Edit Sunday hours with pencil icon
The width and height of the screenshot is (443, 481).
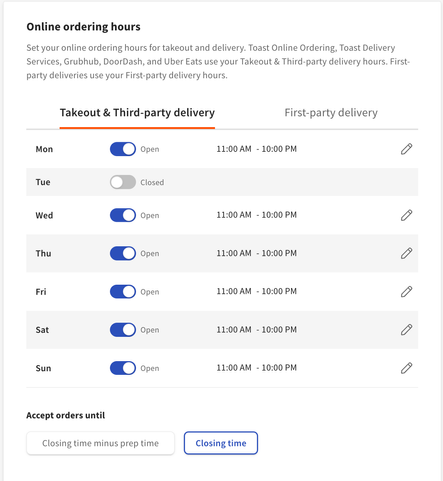(406, 368)
